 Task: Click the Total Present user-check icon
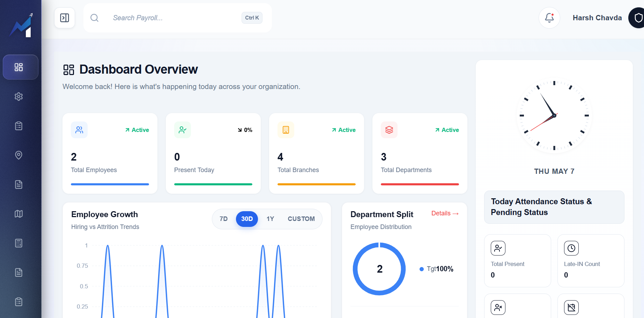tap(498, 248)
